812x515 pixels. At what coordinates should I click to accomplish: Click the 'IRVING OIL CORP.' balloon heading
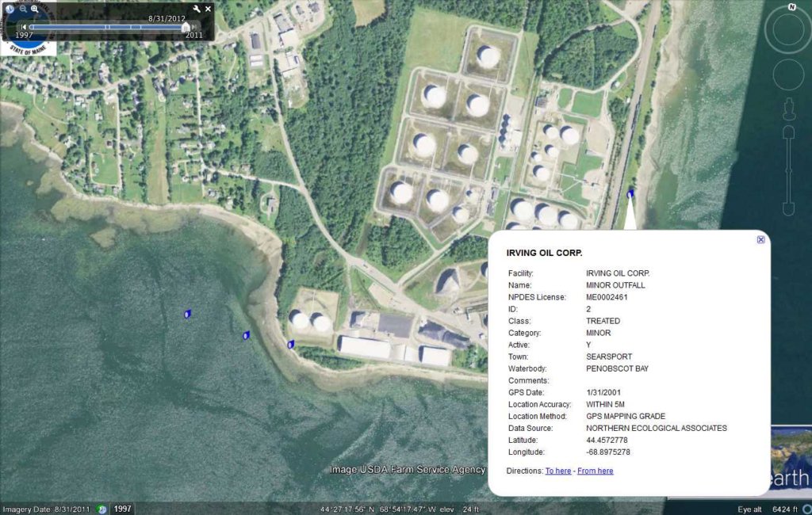[x=544, y=253]
